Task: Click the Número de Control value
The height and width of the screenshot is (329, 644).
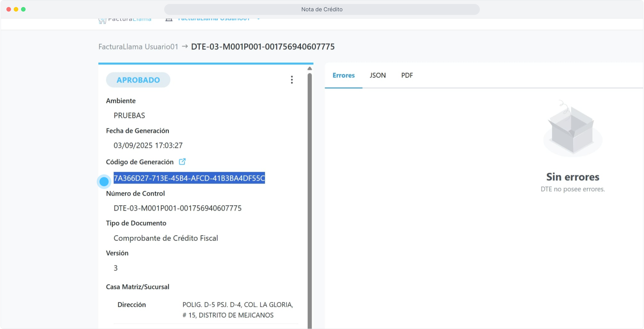Action: point(177,208)
